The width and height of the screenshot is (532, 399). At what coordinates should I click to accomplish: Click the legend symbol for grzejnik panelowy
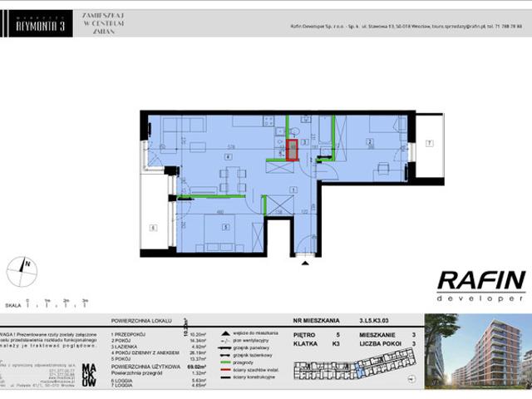pos(225,348)
